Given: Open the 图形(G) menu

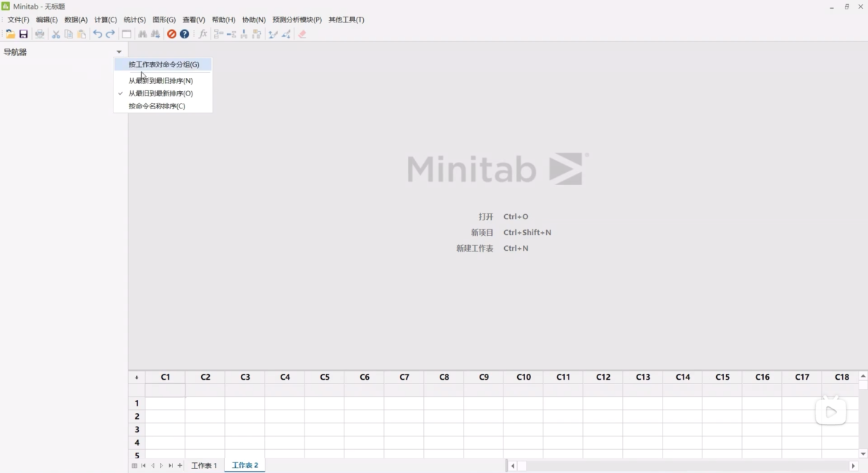Looking at the screenshot, I should 164,20.
